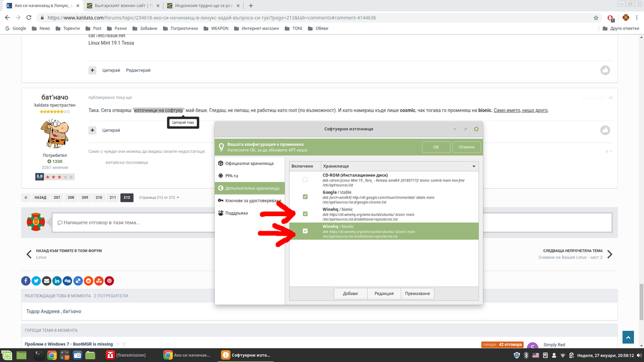644x362 pixels.
Task: Share the topic by email icon
Action: point(47,281)
